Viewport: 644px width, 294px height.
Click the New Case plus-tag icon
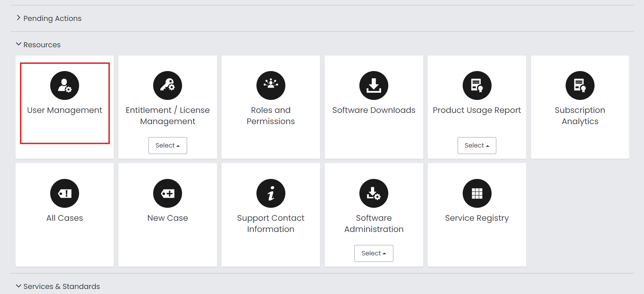coord(168,193)
